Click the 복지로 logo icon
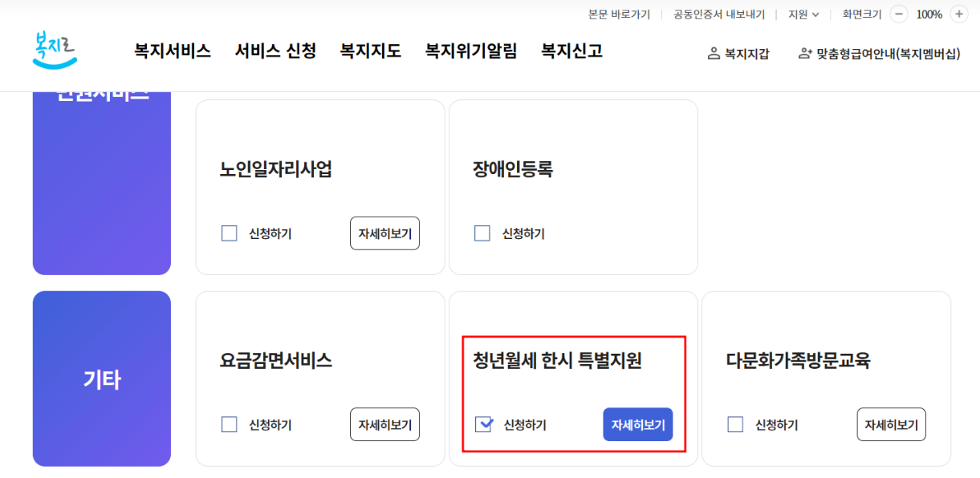 [54, 47]
